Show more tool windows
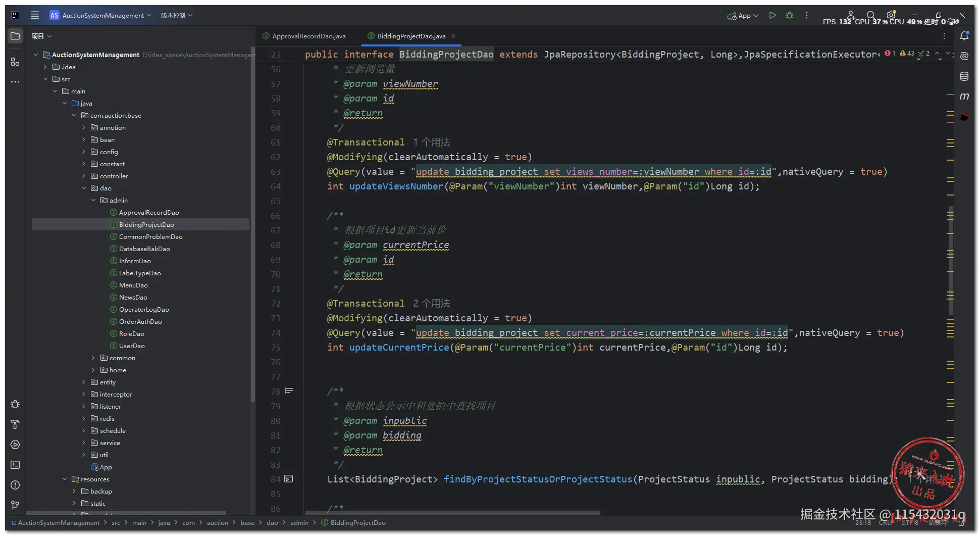 pos(15,82)
